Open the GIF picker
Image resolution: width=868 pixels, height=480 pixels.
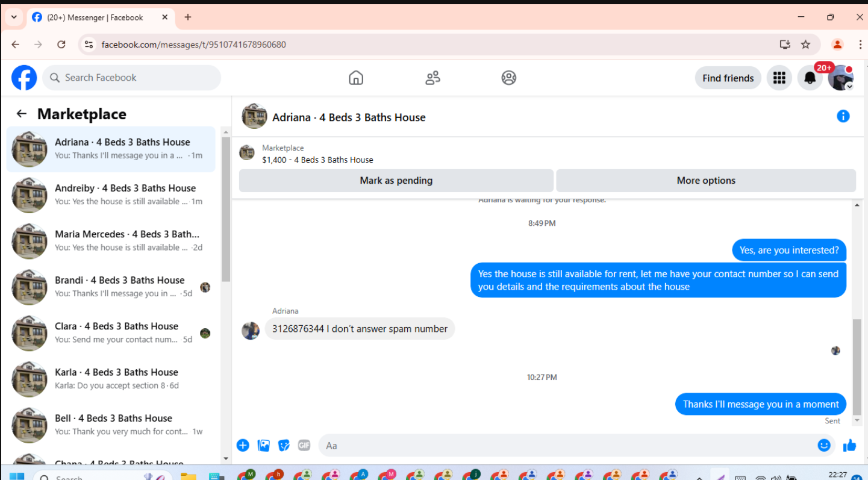click(x=304, y=445)
